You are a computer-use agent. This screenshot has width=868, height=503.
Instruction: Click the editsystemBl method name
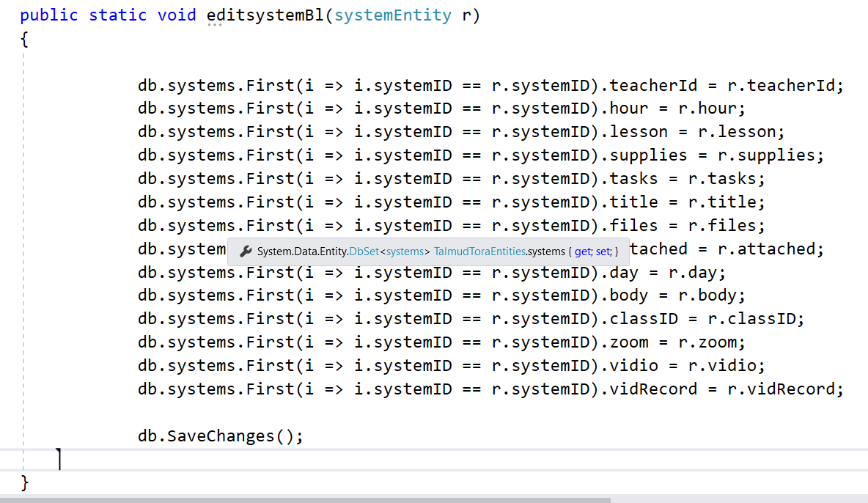[x=265, y=15]
